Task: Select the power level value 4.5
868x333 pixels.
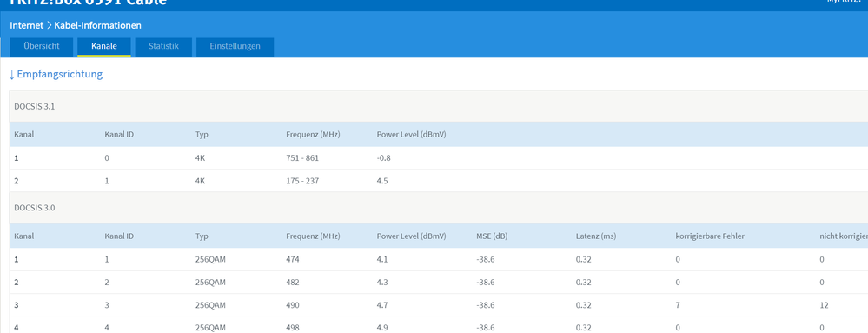Action: 382,181
